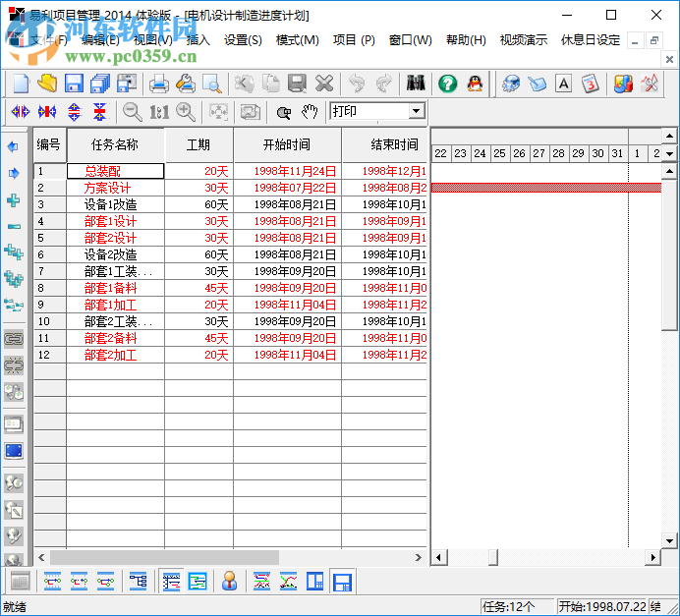Click the blue screen sidebar icon
This screenshot has height=616, width=680.
14,451
